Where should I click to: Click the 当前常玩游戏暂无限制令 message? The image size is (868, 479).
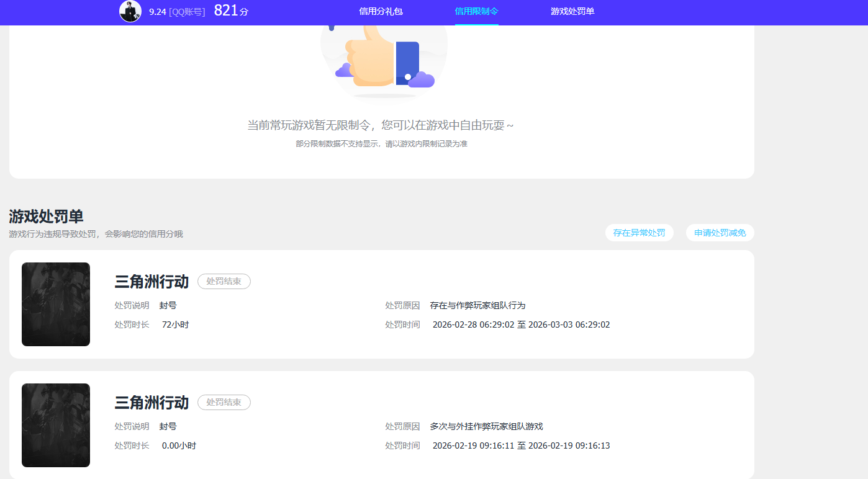[x=381, y=125]
